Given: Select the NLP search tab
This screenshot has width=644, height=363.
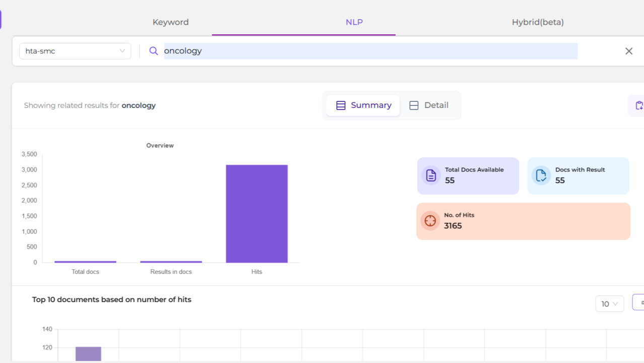Looking at the screenshot, I should (x=354, y=22).
